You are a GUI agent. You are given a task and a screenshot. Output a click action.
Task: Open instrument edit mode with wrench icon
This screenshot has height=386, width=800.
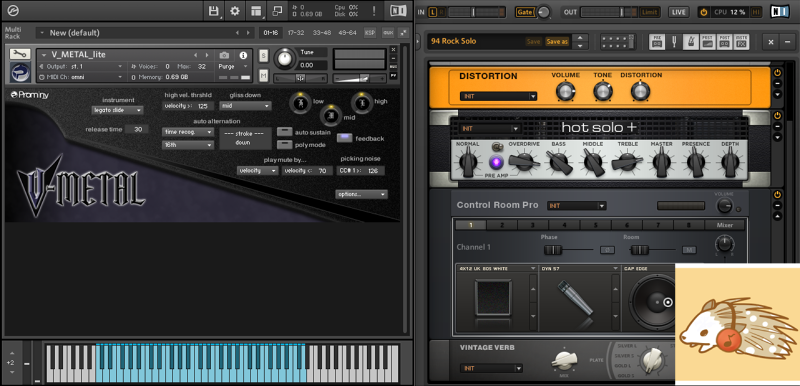[20, 54]
